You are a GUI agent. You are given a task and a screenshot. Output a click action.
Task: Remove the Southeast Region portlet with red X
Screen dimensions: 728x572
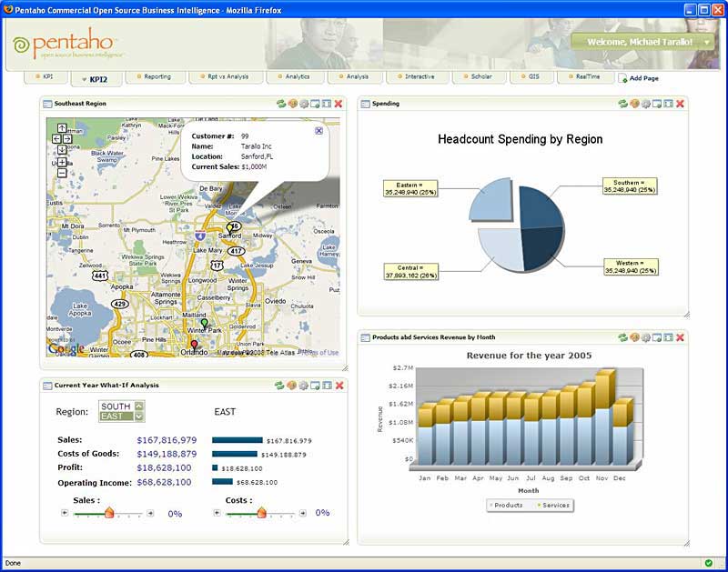(x=339, y=104)
